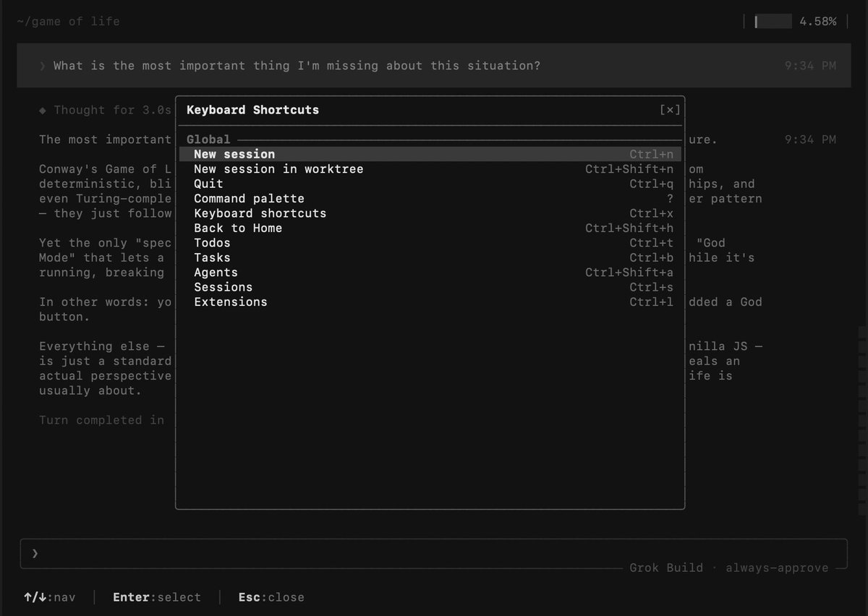Open the Tasks entry

430,257
